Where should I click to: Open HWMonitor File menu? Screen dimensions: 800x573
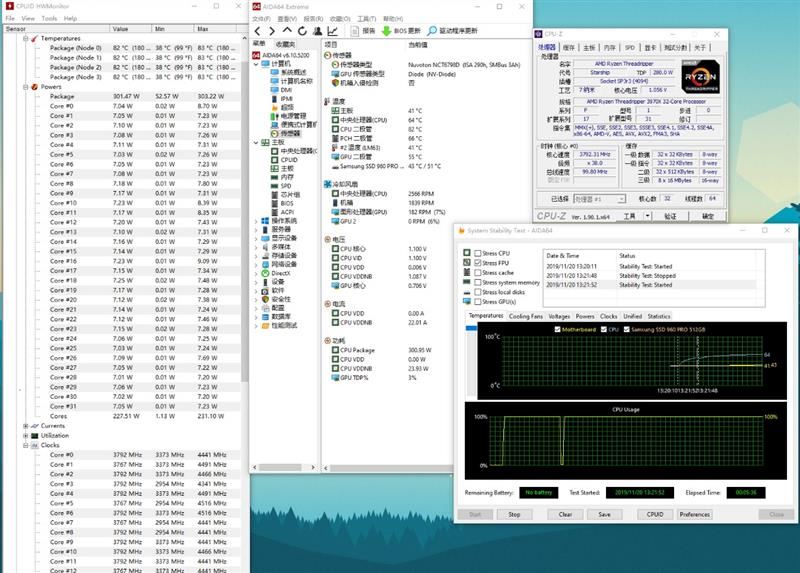coord(10,18)
